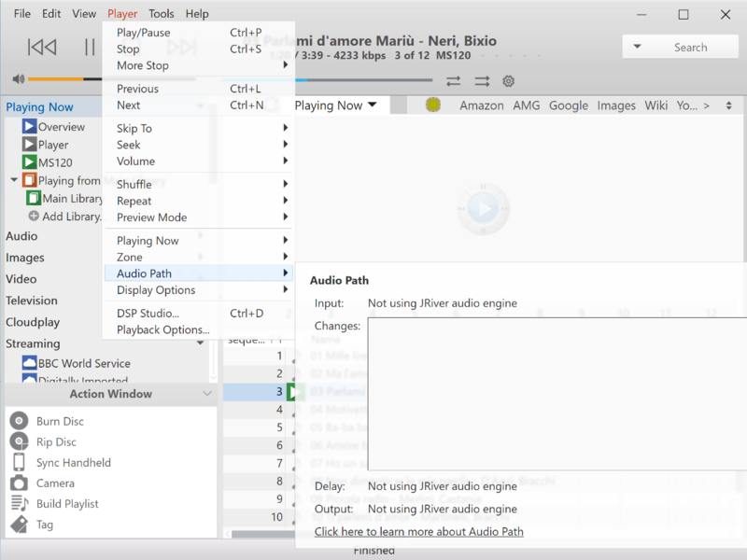Open the Wiki link in the link bar
This screenshot has width=747, height=560.
coord(656,105)
